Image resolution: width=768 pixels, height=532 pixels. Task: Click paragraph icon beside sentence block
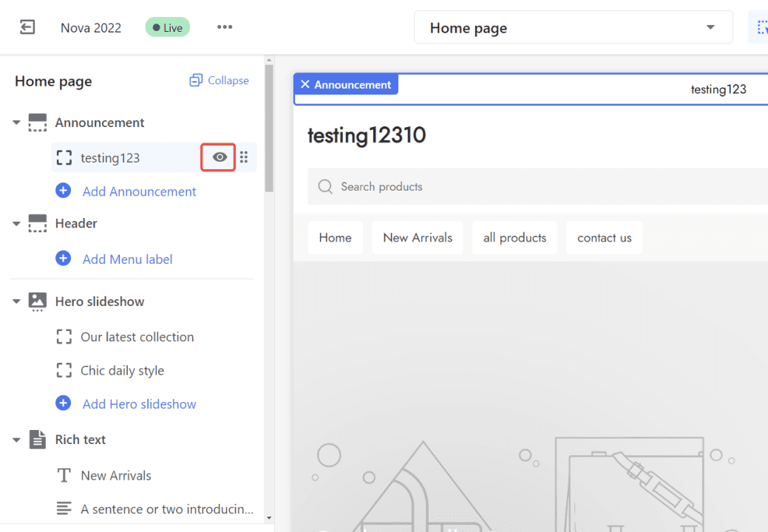tap(64, 508)
